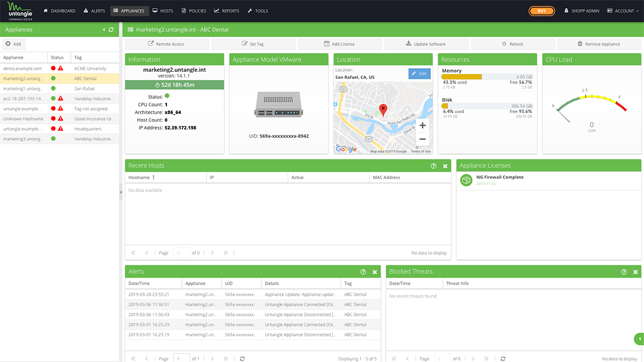Image resolution: width=644 pixels, height=362 pixels.
Task: Go to next page in Alerts
Action: [x=213, y=358]
